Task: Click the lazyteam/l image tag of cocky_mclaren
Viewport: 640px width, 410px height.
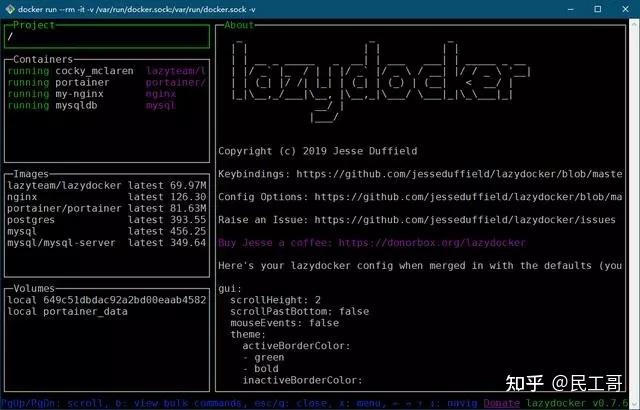Action: tap(176, 71)
